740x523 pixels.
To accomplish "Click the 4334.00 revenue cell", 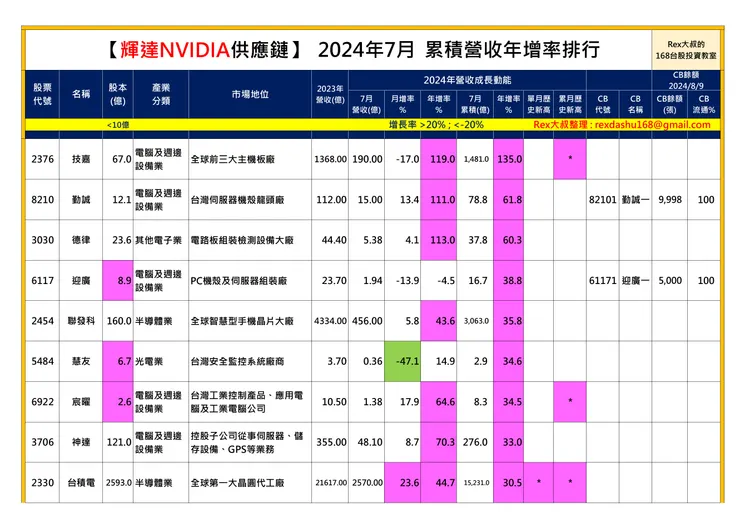I will [330, 321].
